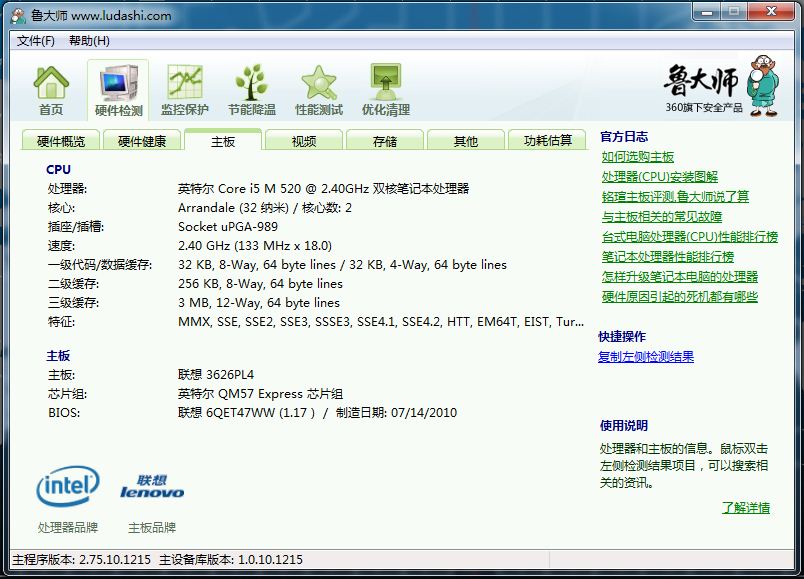This screenshot has width=804, height=579.
Task: Select the processor value Core i5 M 520
Action: (324, 189)
